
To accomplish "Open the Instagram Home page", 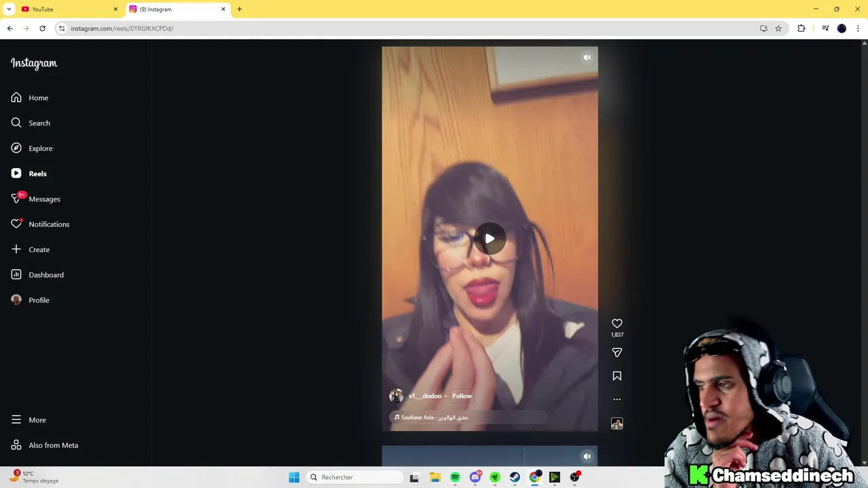I will pyautogui.click(x=30, y=98).
